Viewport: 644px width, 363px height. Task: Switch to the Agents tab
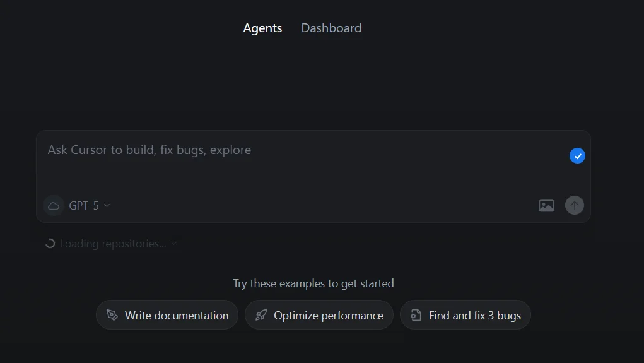point(262,28)
